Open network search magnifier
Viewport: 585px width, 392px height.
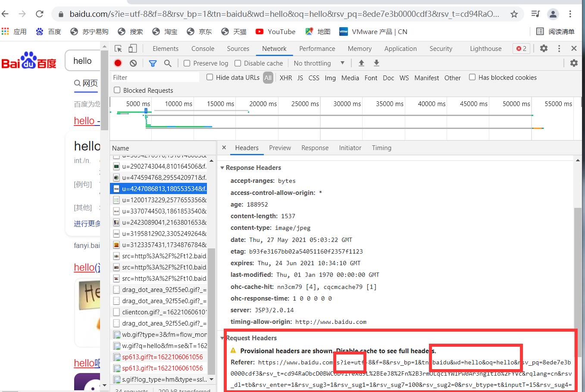point(168,63)
